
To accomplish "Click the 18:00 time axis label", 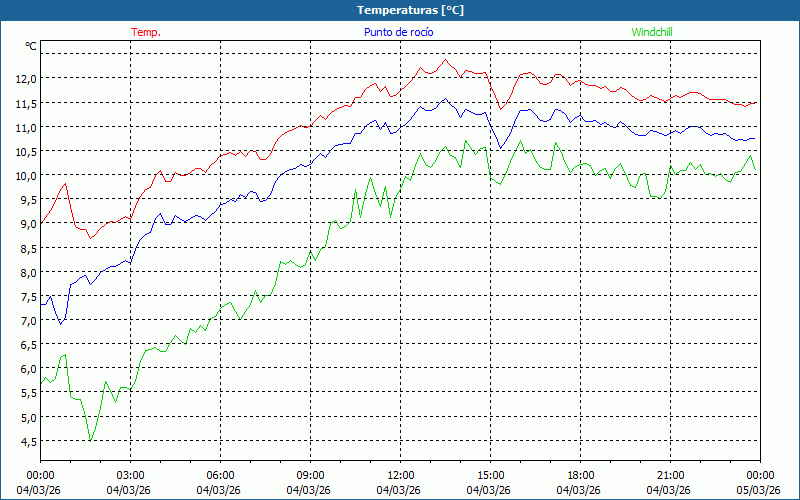I will pyautogui.click(x=580, y=475).
